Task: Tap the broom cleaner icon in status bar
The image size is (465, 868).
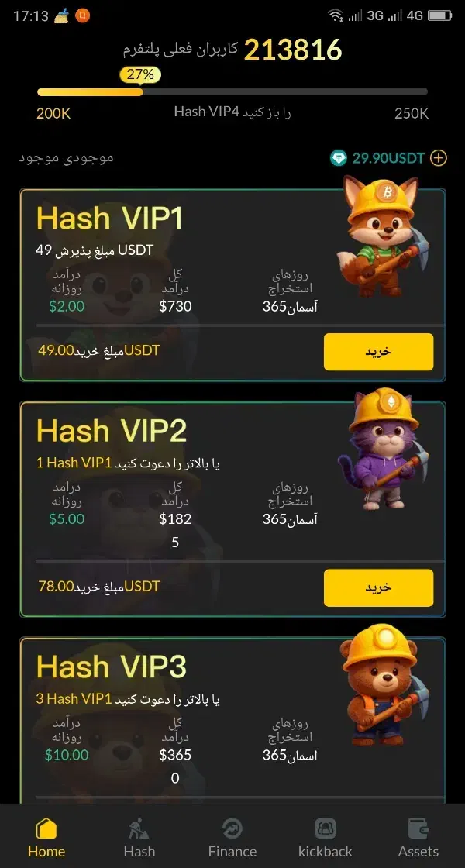Action: (x=61, y=16)
